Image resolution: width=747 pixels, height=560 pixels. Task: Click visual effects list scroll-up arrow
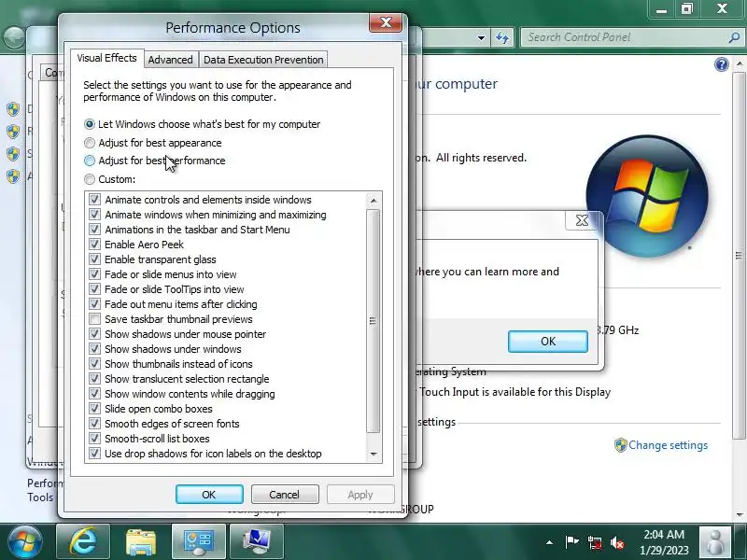point(373,201)
